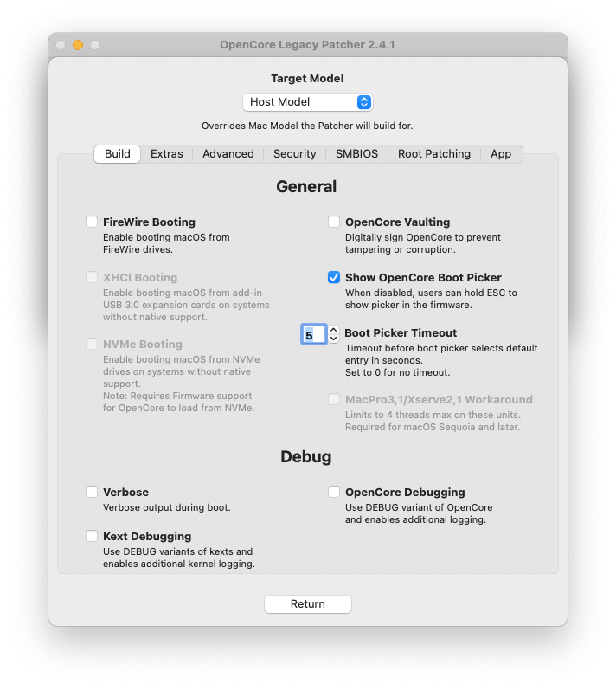The height and width of the screenshot is (690, 616).
Task: Enable the FireWire Booting checkbox
Action: click(92, 222)
